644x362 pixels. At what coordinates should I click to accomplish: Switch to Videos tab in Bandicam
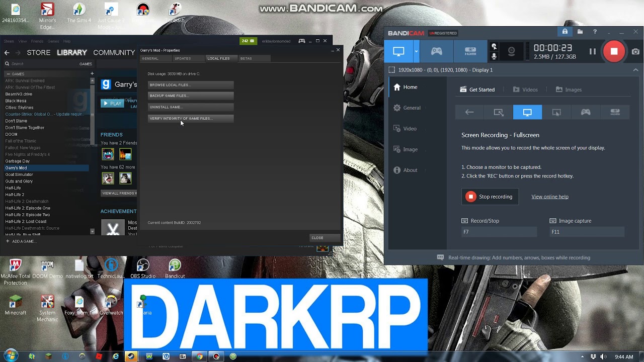[525, 89]
